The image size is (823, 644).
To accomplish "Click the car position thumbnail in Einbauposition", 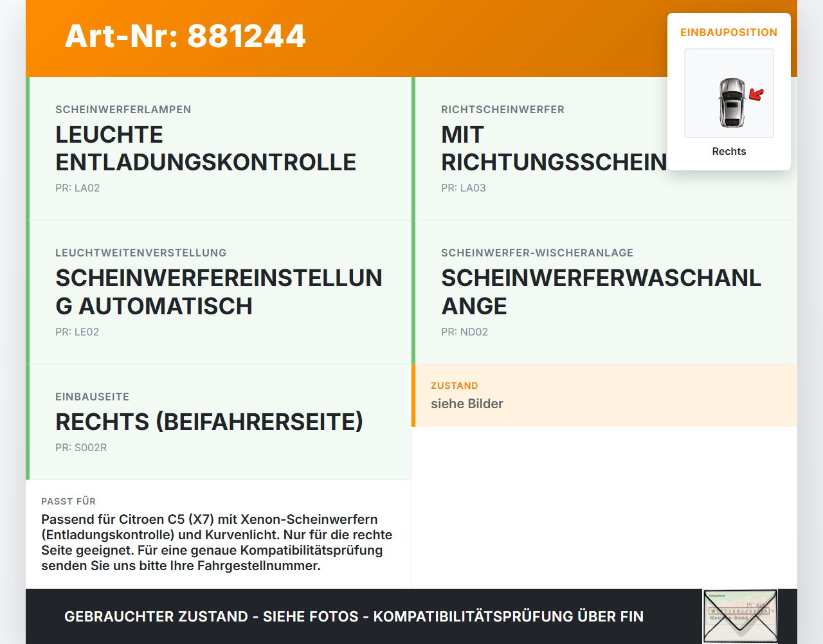I will (x=729, y=93).
